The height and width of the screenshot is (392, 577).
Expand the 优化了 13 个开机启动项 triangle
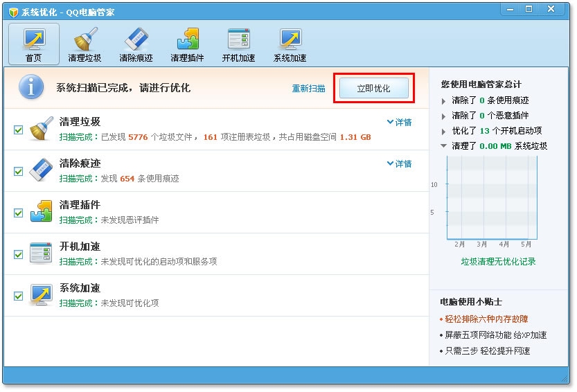443,132
